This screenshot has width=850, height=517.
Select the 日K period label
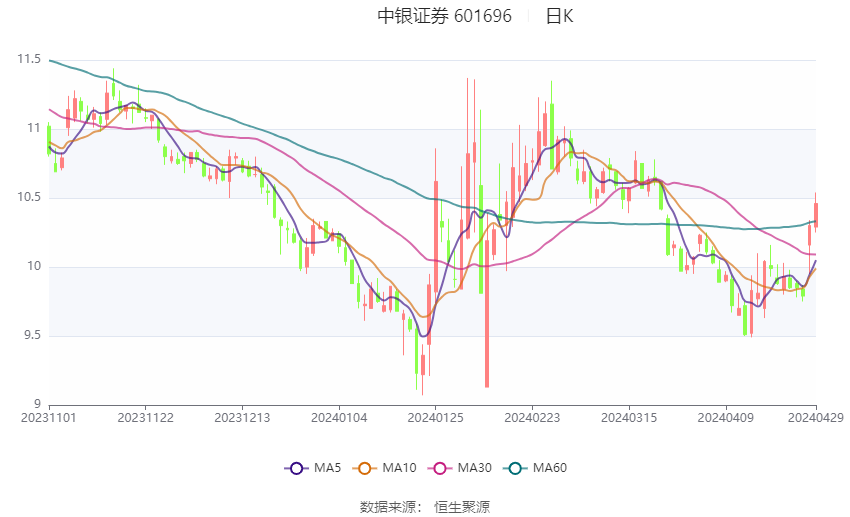559,16
